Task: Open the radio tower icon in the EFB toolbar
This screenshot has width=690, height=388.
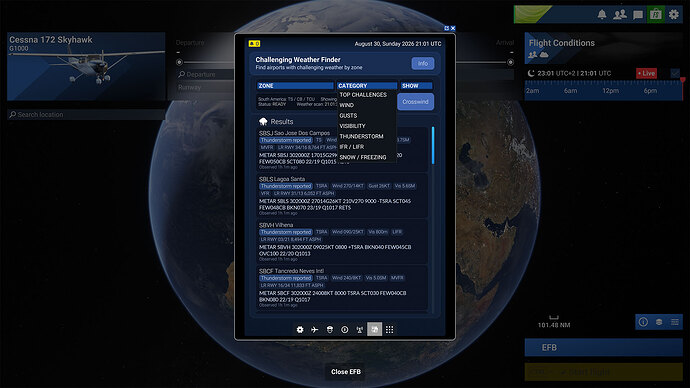Action: click(x=360, y=329)
